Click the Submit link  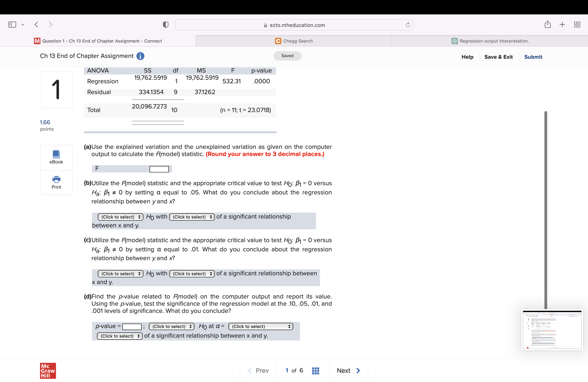[x=533, y=57]
